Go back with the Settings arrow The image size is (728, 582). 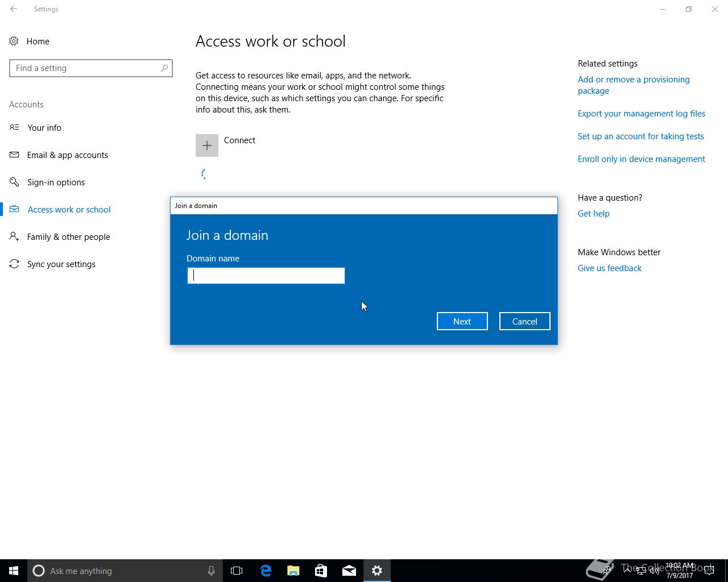tap(14, 9)
